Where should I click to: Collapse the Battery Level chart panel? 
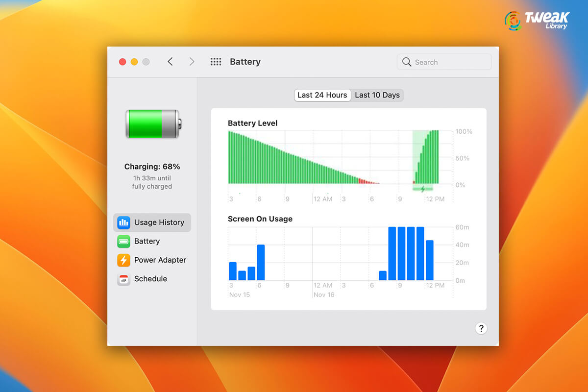(x=253, y=123)
